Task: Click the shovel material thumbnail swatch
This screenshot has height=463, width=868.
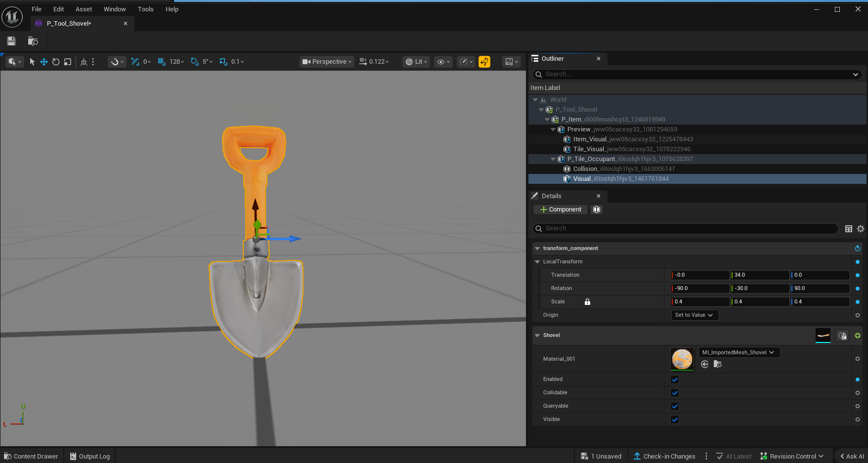Action: click(682, 359)
